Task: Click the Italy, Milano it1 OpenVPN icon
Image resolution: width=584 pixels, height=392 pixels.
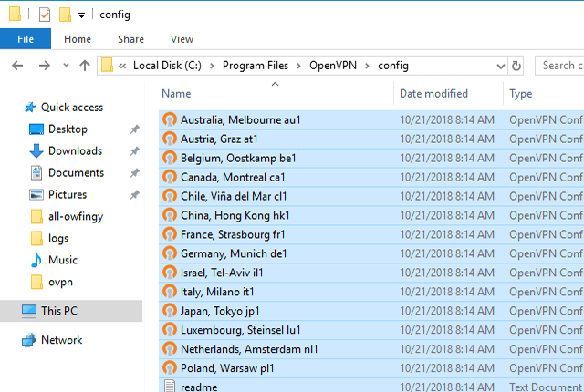Action: [x=170, y=292]
